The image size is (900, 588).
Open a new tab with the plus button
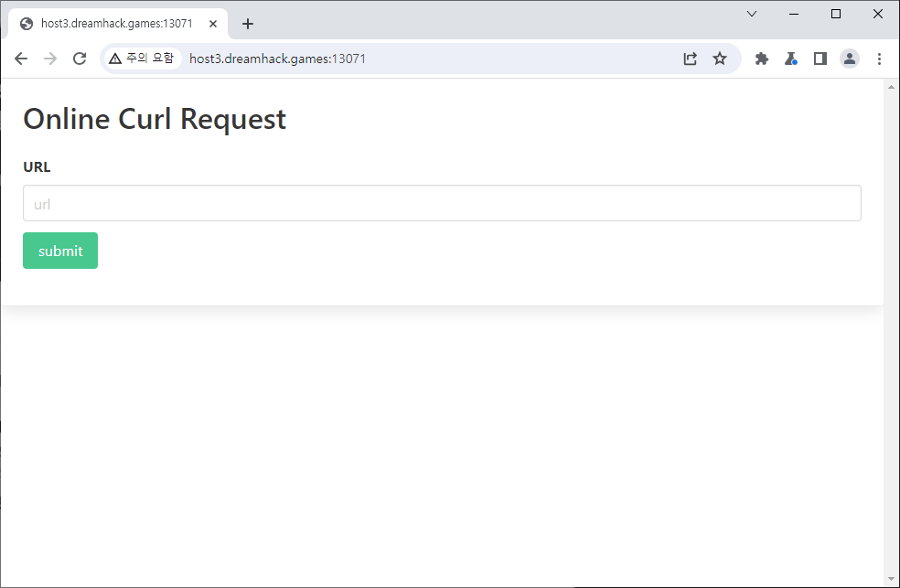click(x=248, y=24)
